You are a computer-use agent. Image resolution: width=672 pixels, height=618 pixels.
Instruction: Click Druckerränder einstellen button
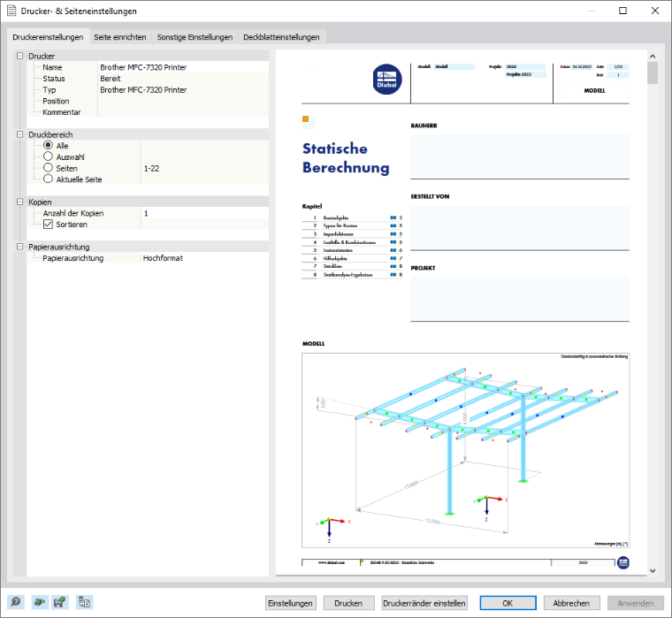[x=424, y=603]
